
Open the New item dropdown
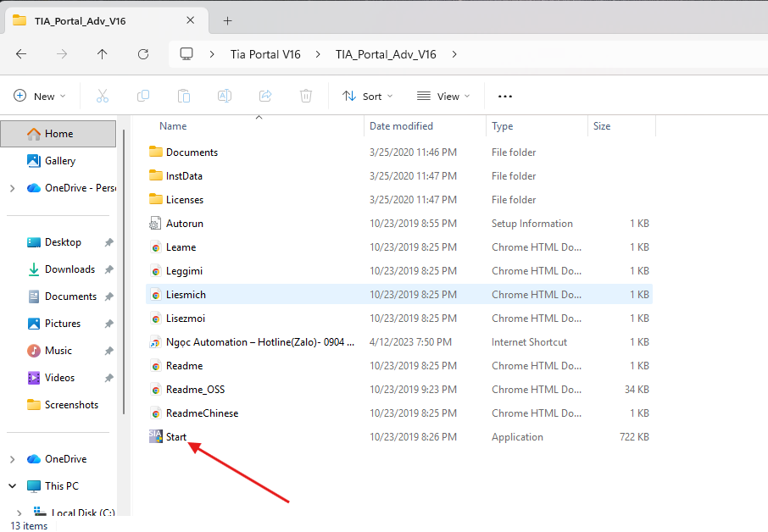39,97
